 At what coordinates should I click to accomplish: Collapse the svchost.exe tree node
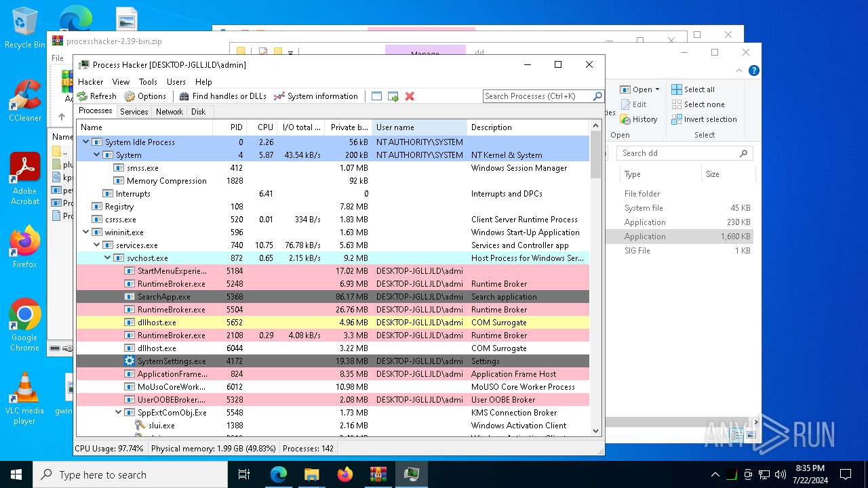pos(107,258)
